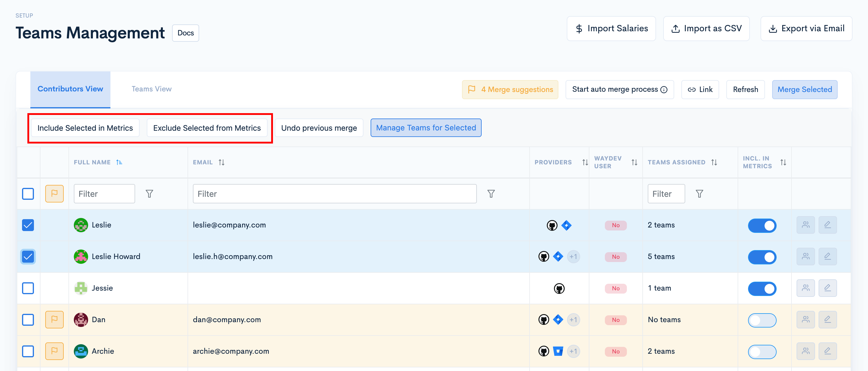Click the Jira provider icon in Leslie row

566,225
